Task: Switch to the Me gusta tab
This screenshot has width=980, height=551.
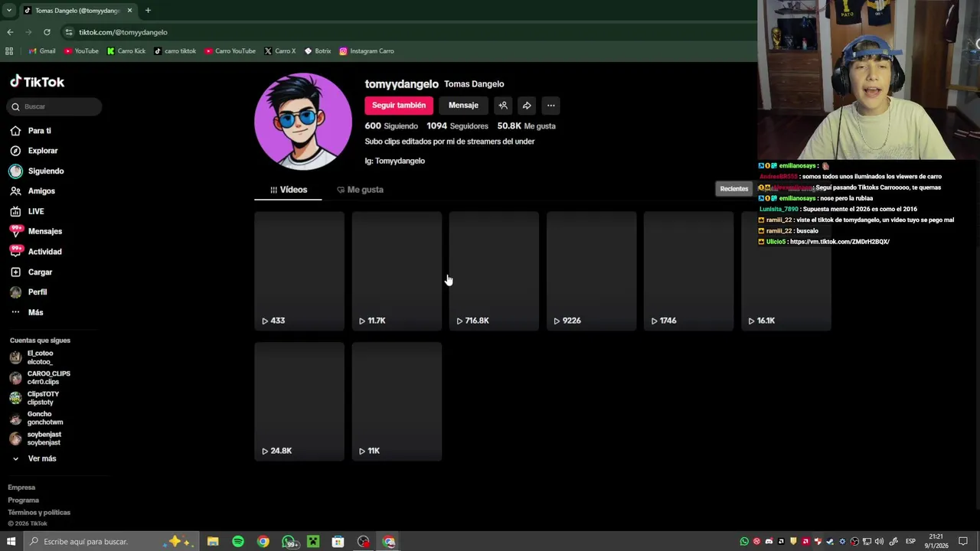Action: point(360,190)
